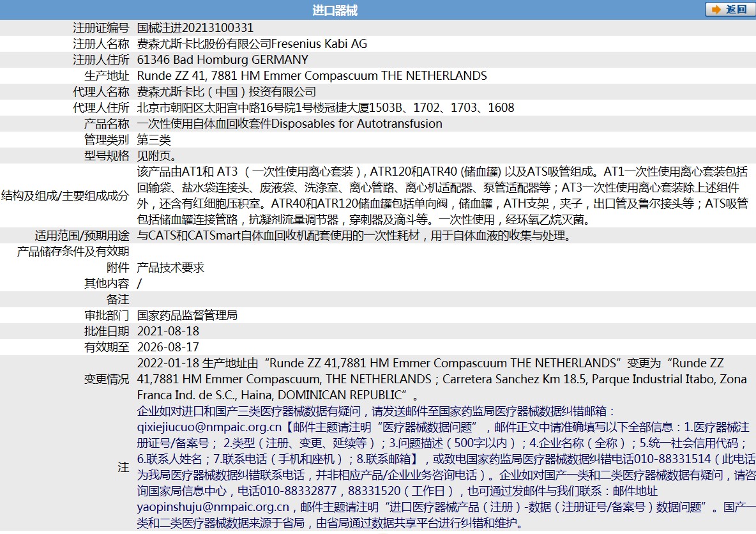Click the 注册证编号 label
Viewport: 756px width, 534px height.
pos(102,28)
